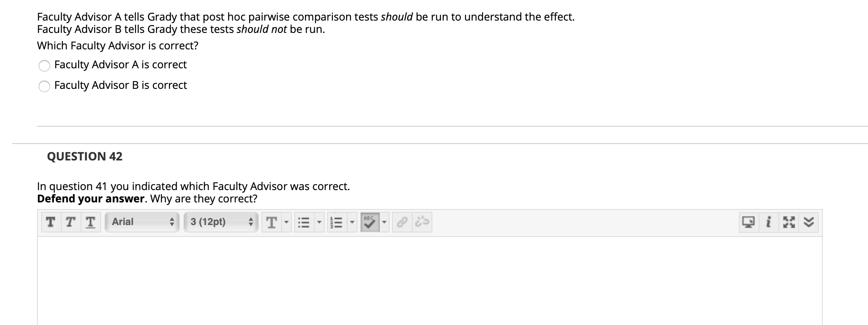Toggle fullscreen mode for the editor

[x=788, y=222]
